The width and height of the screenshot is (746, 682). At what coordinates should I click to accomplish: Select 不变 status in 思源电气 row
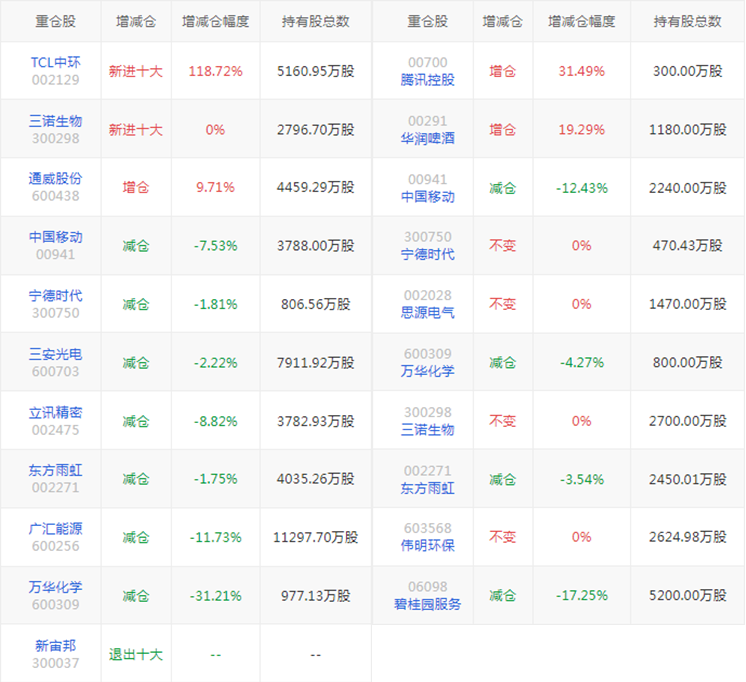[x=503, y=304]
